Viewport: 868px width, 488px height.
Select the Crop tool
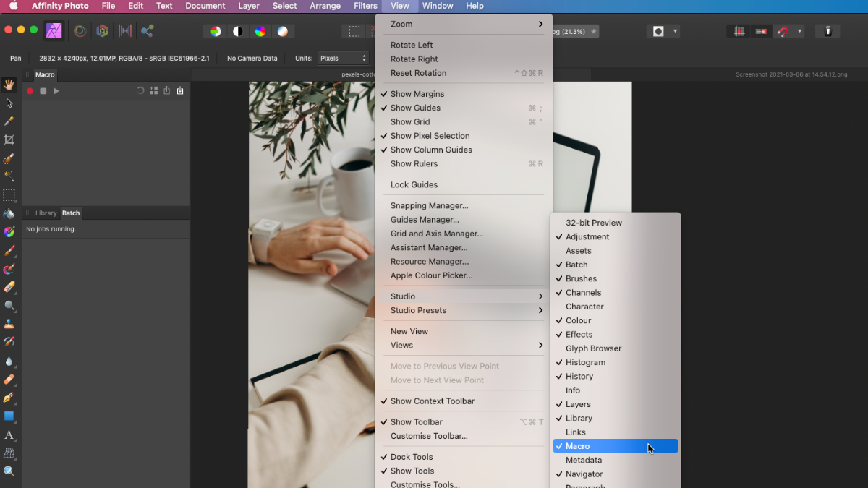[x=9, y=140]
